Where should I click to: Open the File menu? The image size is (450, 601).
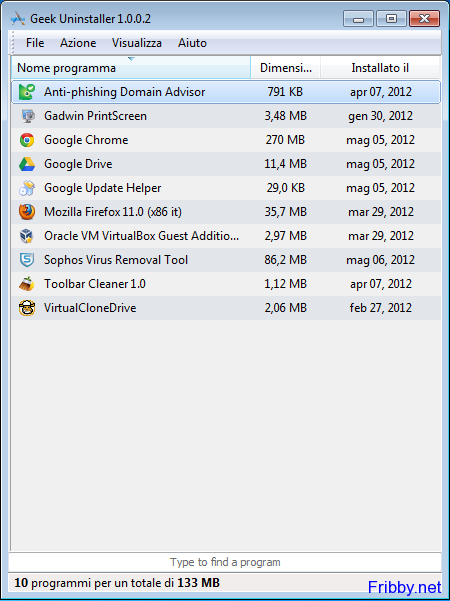pyautogui.click(x=35, y=43)
